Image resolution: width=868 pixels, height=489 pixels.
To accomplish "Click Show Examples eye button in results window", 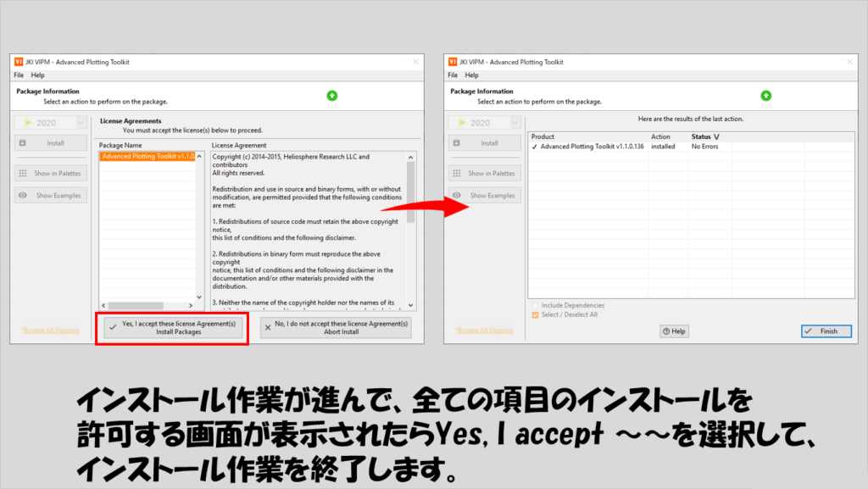I will tap(485, 196).
